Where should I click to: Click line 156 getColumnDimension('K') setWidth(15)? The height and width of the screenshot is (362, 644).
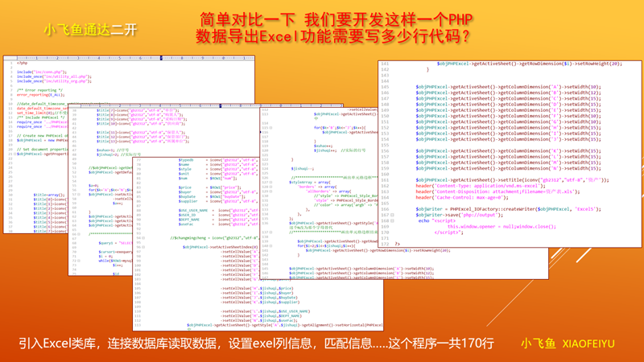[508, 150]
